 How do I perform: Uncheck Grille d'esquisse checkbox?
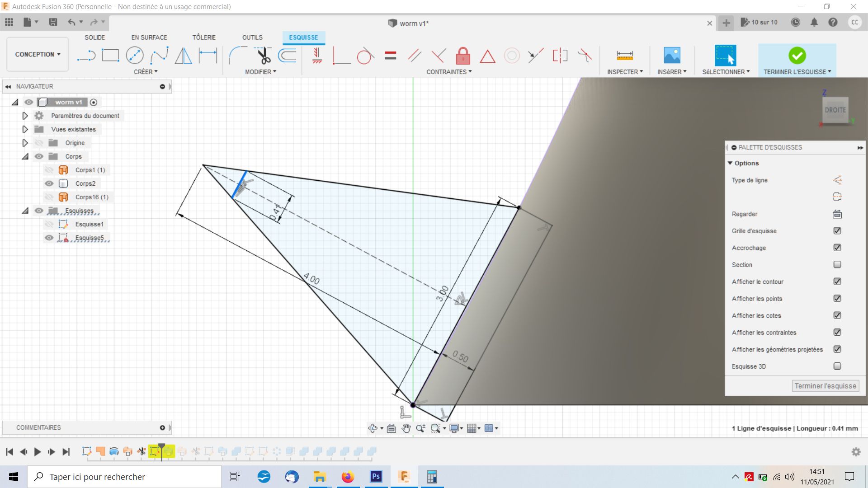[x=837, y=231]
